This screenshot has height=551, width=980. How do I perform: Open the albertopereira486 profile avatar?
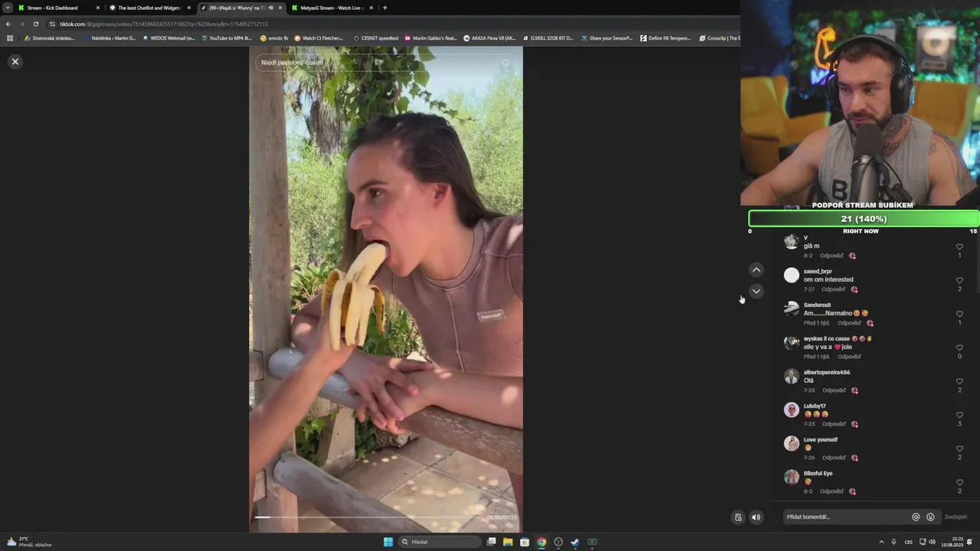pos(792,377)
